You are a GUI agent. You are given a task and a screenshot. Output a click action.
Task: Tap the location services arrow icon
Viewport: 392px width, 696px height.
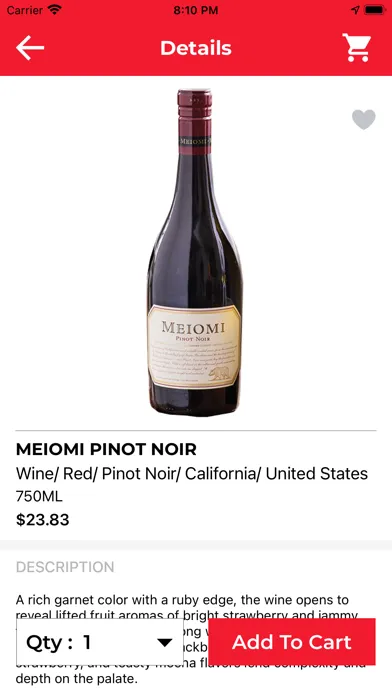pos(355,10)
